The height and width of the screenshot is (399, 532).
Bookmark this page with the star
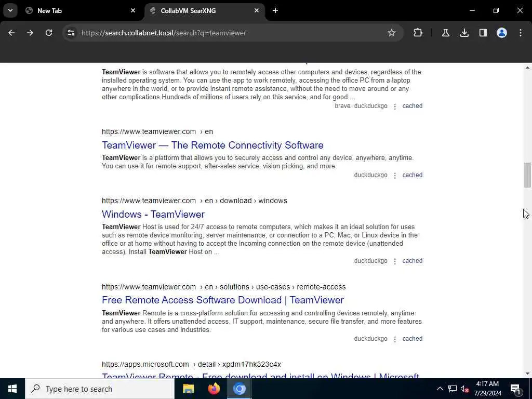[392, 33]
